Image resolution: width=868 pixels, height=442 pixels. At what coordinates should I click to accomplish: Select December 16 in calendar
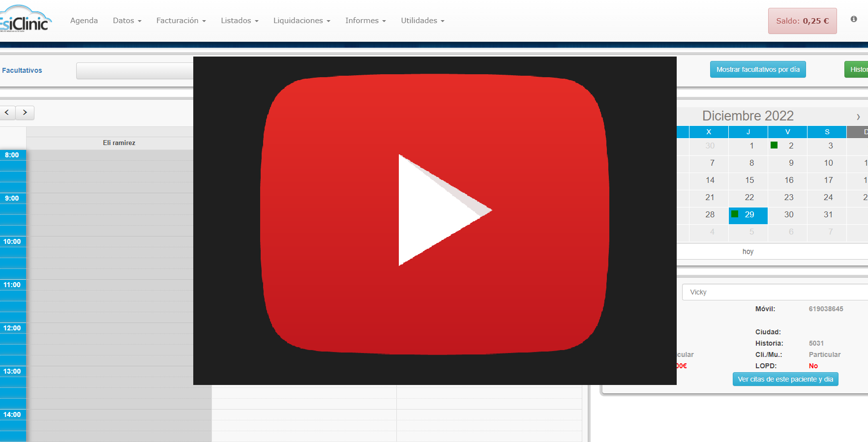point(787,180)
